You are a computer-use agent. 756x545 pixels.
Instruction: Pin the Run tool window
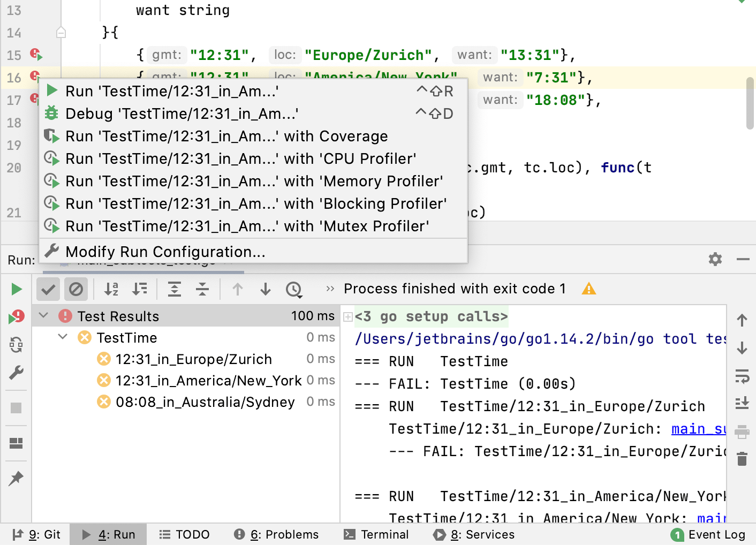coord(16,478)
